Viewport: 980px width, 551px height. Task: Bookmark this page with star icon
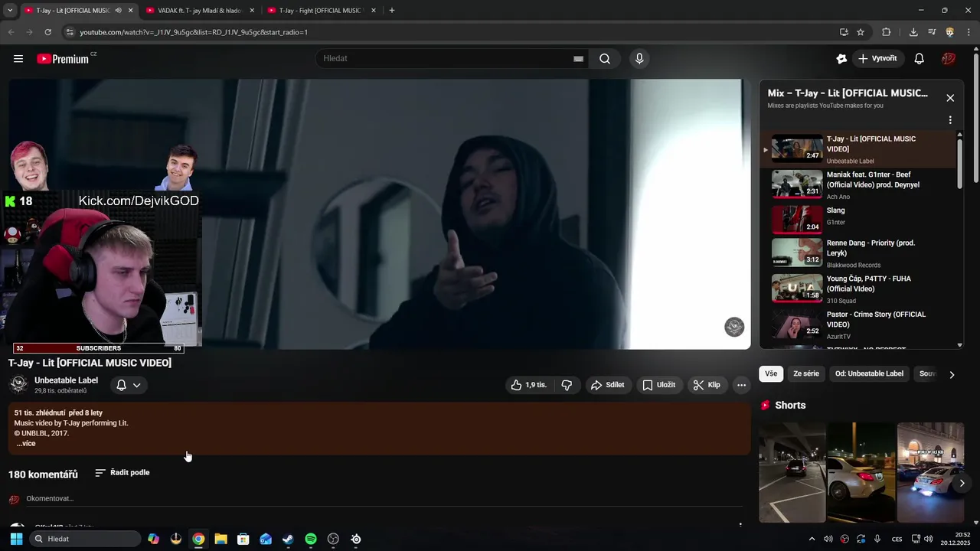861,32
